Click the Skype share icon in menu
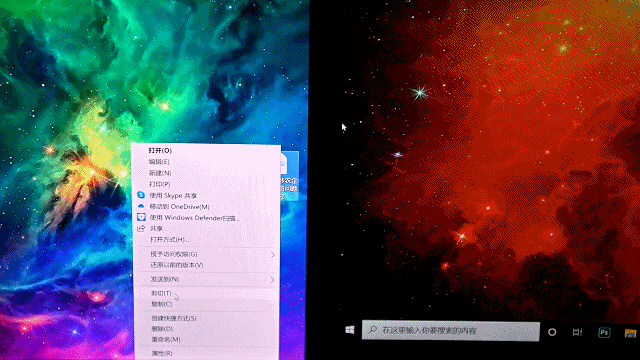 coord(141,195)
